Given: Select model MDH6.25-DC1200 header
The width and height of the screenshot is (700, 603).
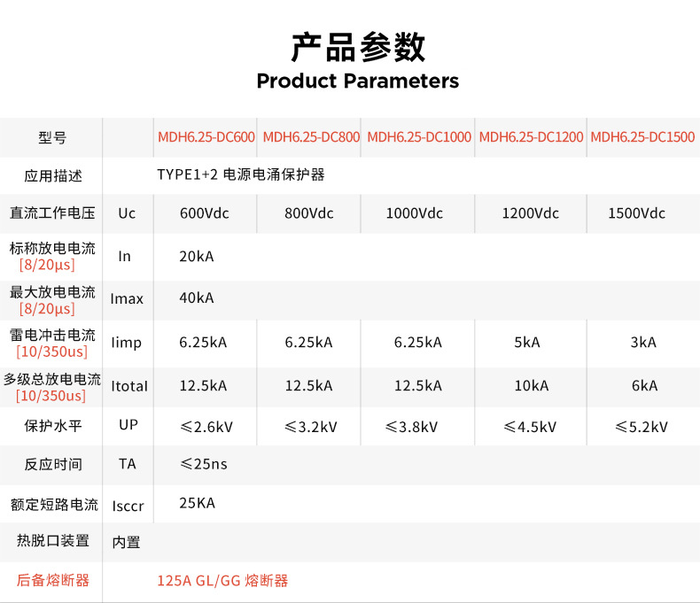Looking at the screenshot, I should pos(532,137).
